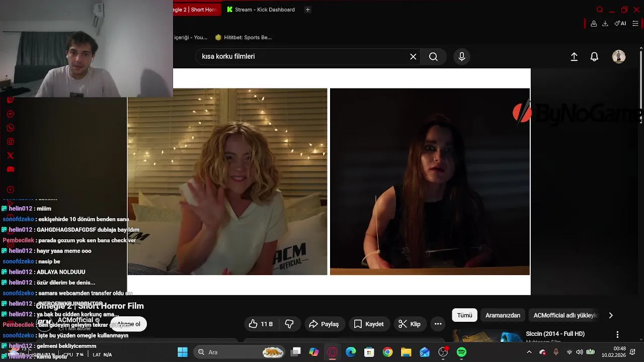
Task: Switch to Omegle 2 Short Horror tab
Action: coord(197,10)
